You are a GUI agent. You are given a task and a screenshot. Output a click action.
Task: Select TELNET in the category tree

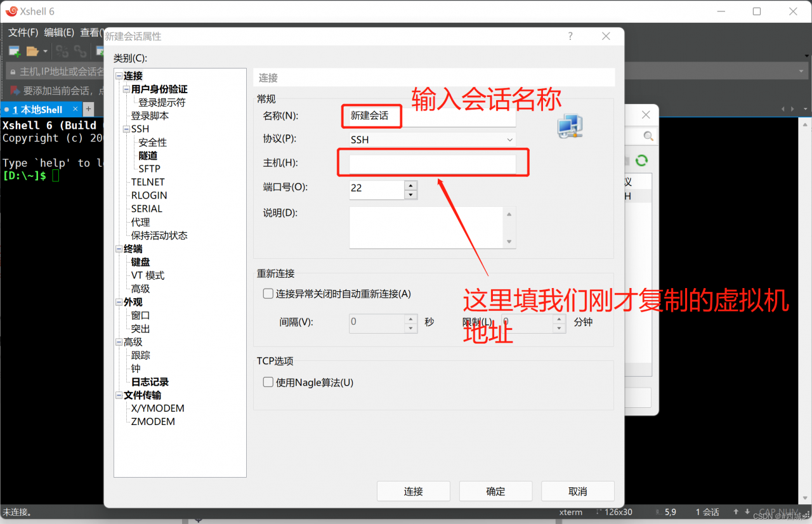click(x=148, y=182)
